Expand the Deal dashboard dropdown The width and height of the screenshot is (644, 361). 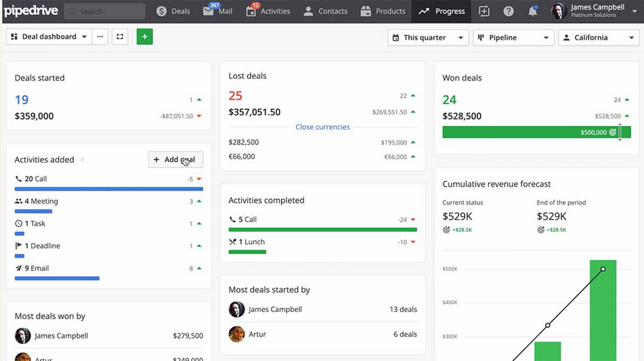coord(49,37)
